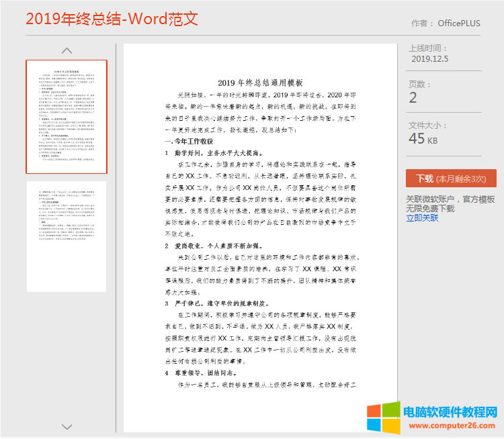Viewport: 504px width, 439px height.
Task: Click the down chevron below page thumbnails
Action: [x=67, y=426]
